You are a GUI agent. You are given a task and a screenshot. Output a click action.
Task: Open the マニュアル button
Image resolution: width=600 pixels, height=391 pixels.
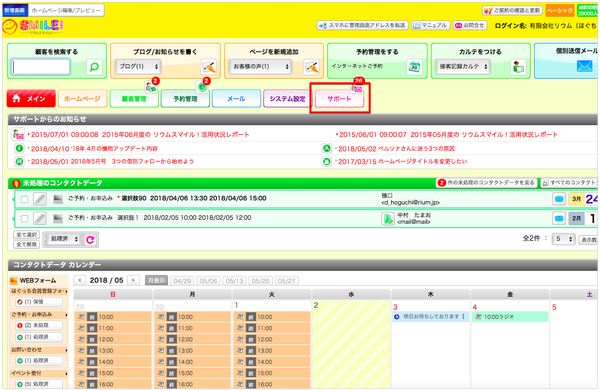point(430,25)
